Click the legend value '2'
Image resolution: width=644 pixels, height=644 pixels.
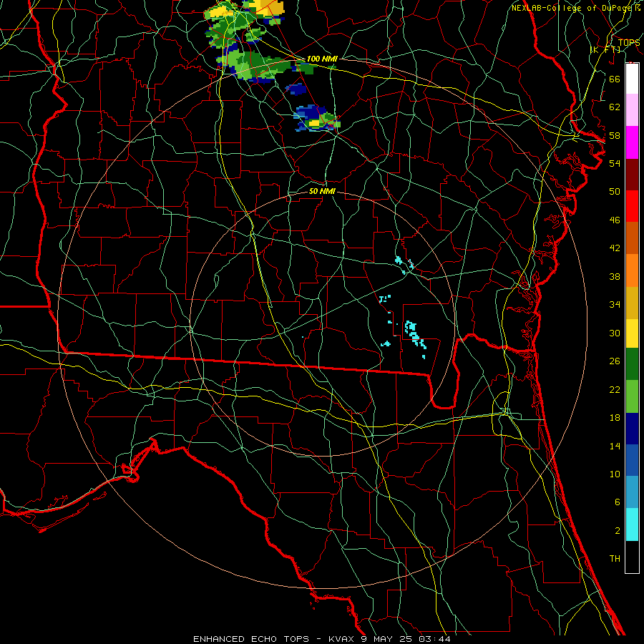[x=618, y=531]
